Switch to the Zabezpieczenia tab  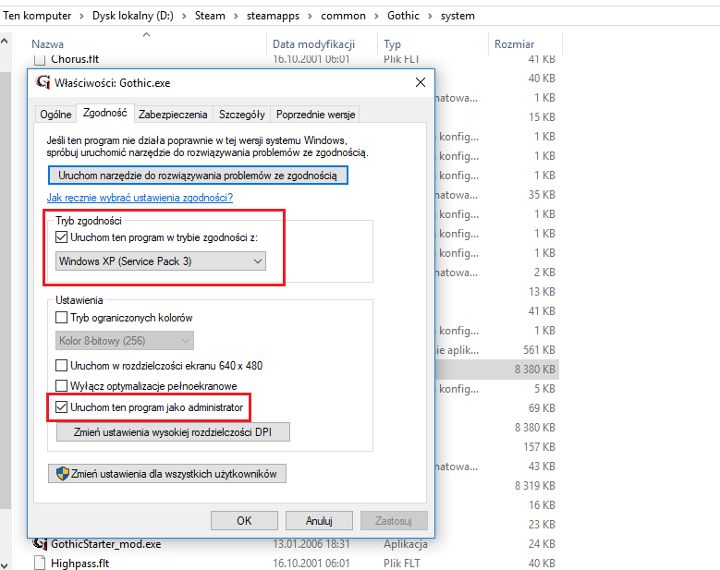pos(173,114)
